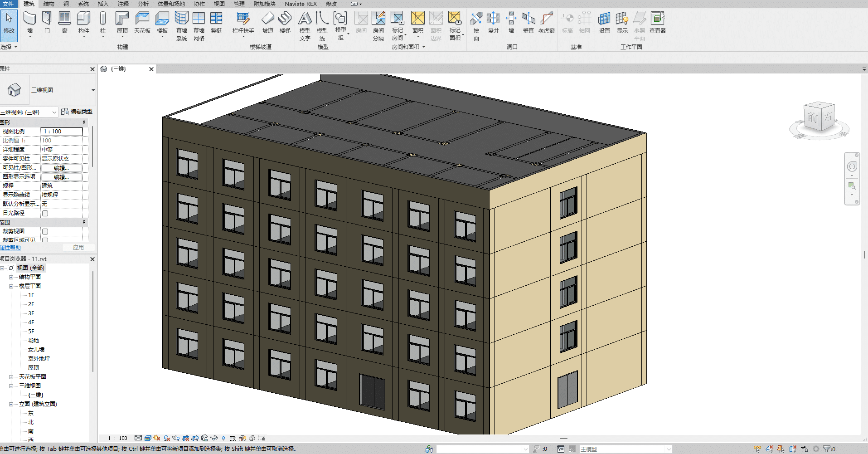Activate the 墙 (Wall) tool
The width and height of the screenshot is (868, 454).
30,24
